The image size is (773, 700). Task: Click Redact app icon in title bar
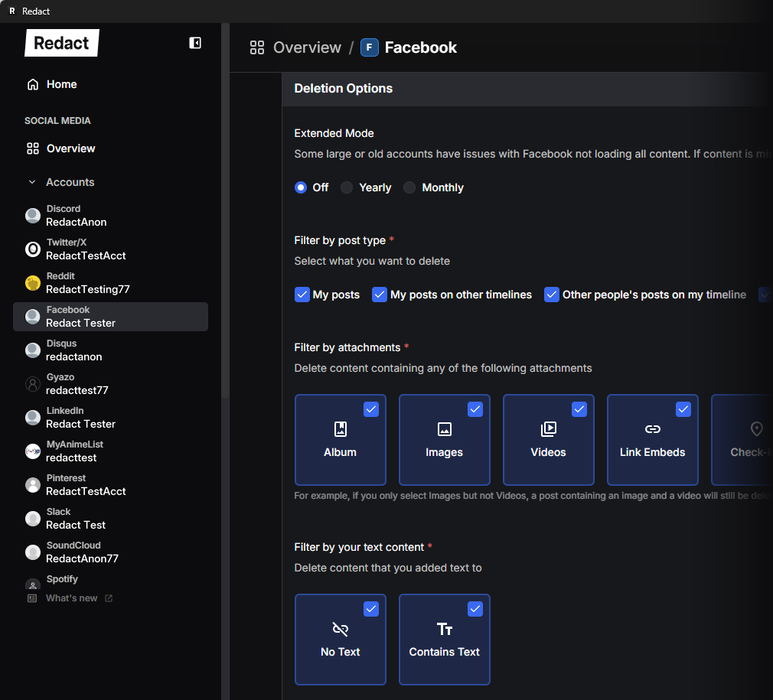pos(11,11)
